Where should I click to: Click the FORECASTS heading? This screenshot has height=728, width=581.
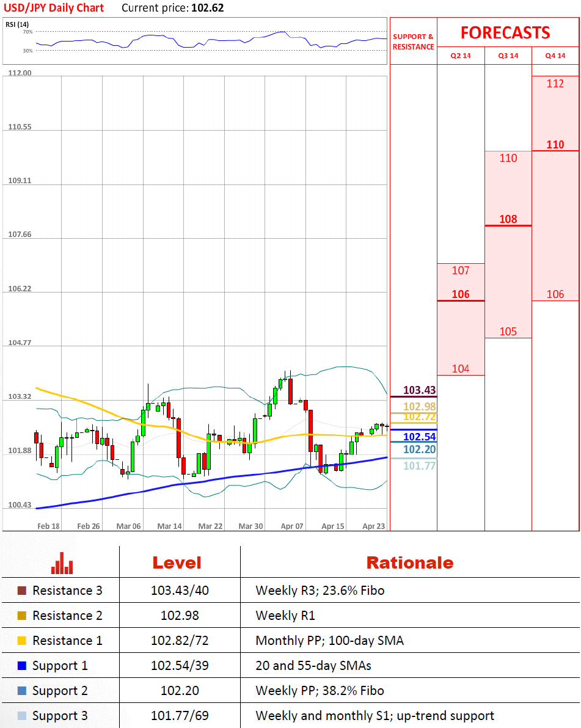pyautogui.click(x=505, y=32)
